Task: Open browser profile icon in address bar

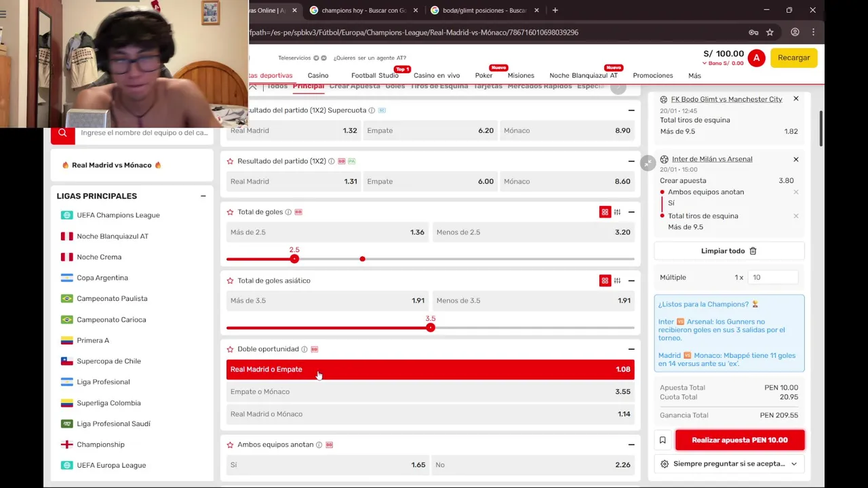Action: tap(795, 32)
